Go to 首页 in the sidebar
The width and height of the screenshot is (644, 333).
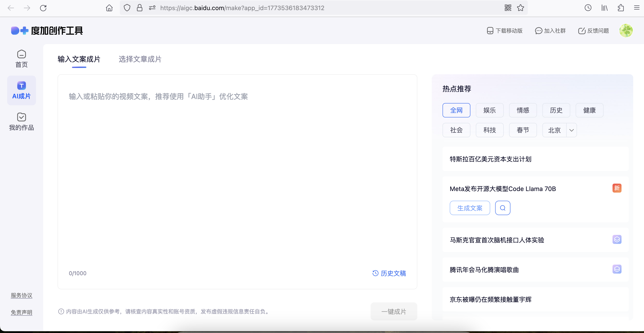pos(22,59)
